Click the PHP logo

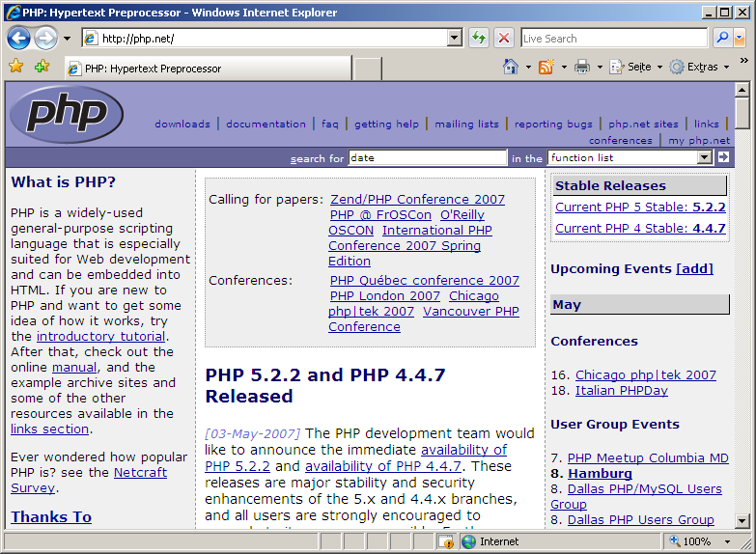click(67, 114)
